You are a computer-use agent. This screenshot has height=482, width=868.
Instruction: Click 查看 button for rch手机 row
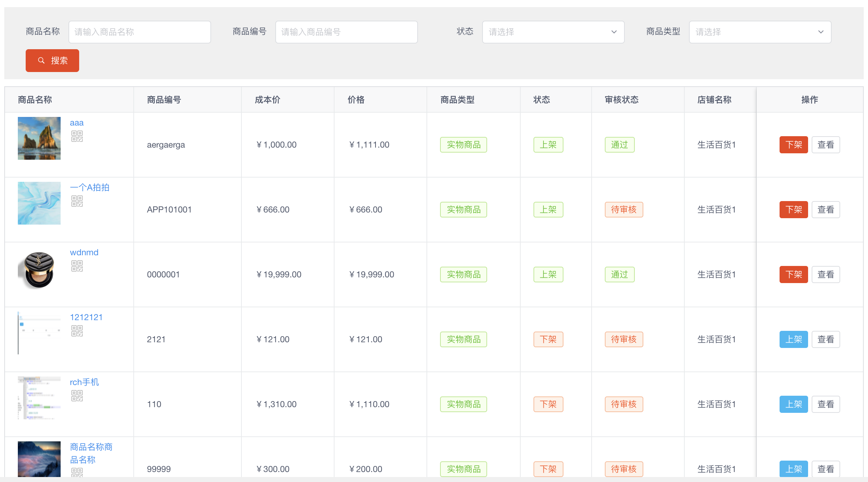pyautogui.click(x=826, y=404)
